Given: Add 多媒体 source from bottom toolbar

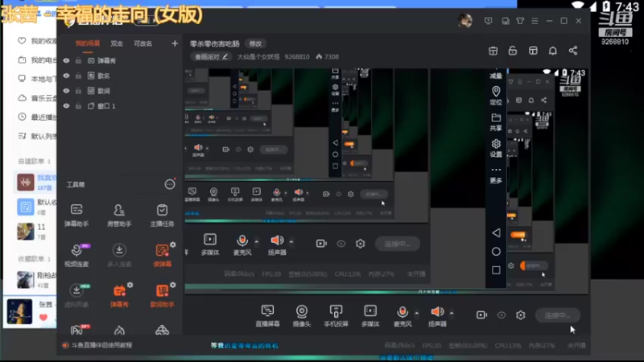Looking at the screenshot, I should point(370,315).
